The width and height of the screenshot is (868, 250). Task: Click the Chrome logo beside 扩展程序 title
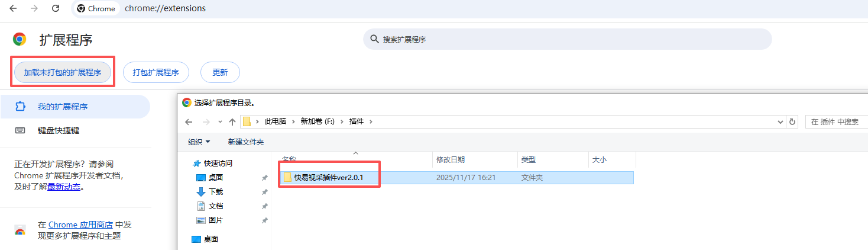(x=20, y=40)
